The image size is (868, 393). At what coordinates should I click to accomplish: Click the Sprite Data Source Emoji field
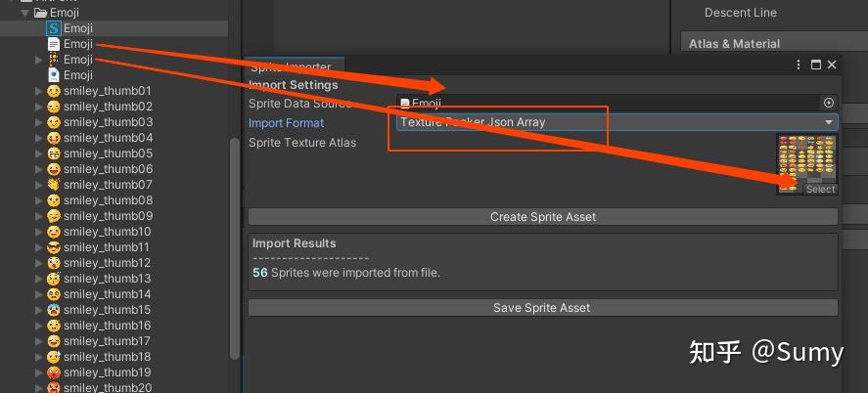pos(607,103)
